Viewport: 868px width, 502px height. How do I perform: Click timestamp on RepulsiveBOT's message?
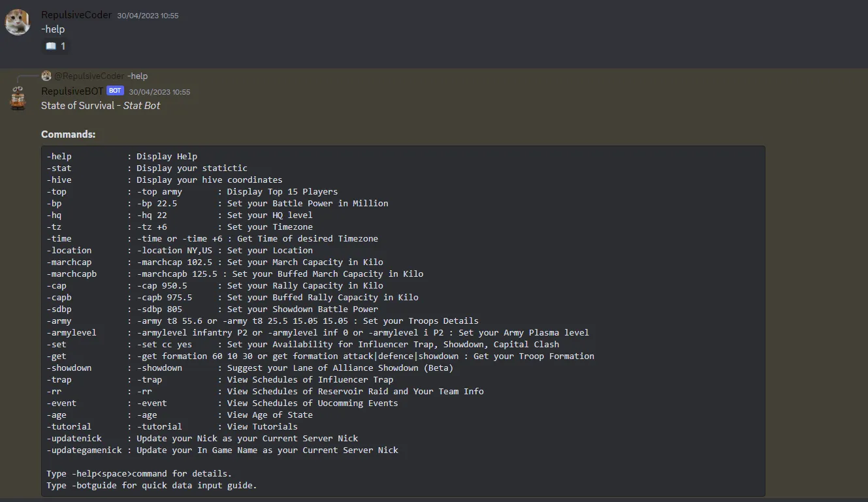159,92
